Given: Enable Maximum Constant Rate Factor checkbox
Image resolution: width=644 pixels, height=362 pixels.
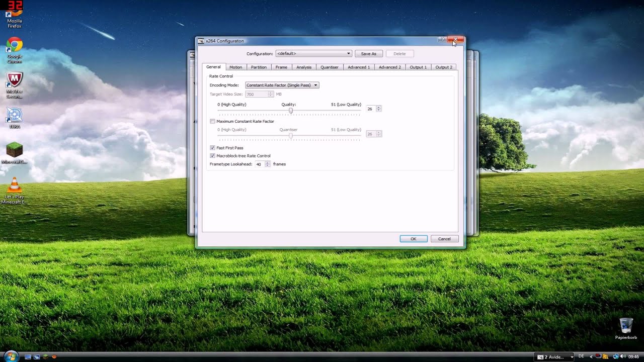Looking at the screenshot, I should tap(212, 121).
